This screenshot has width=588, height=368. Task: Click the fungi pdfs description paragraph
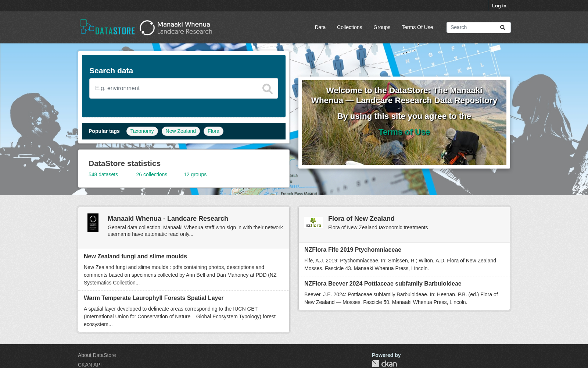[180, 275]
